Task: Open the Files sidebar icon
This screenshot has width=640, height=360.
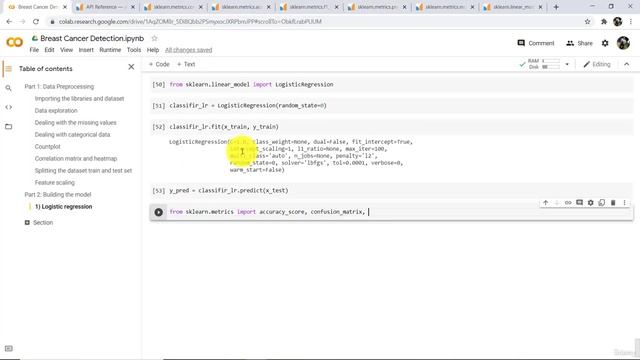Action: click(x=8, y=127)
